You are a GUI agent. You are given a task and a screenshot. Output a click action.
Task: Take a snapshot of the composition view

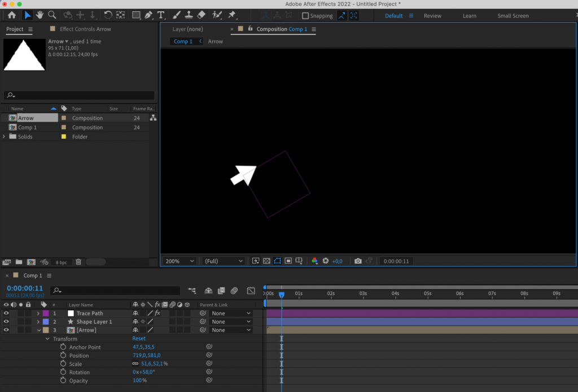coord(358,261)
